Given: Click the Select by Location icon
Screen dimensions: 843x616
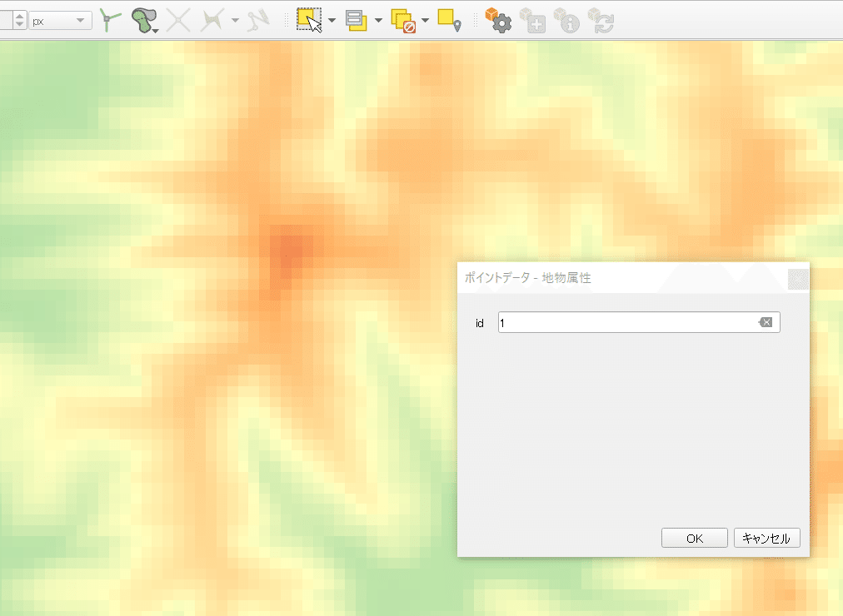Looking at the screenshot, I should tap(450, 21).
